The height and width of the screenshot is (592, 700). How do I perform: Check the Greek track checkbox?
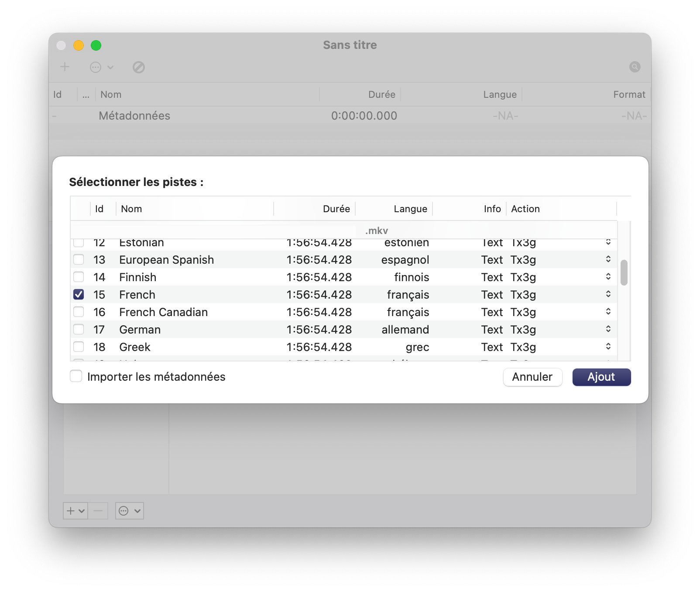click(79, 347)
